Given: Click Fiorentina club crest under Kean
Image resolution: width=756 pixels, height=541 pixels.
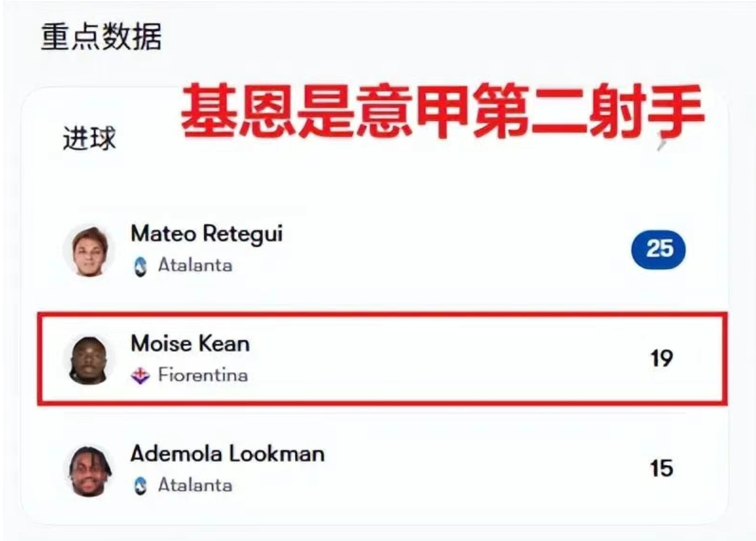Looking at the screenshot, I should pyautogui.click(x=140, y=376).
